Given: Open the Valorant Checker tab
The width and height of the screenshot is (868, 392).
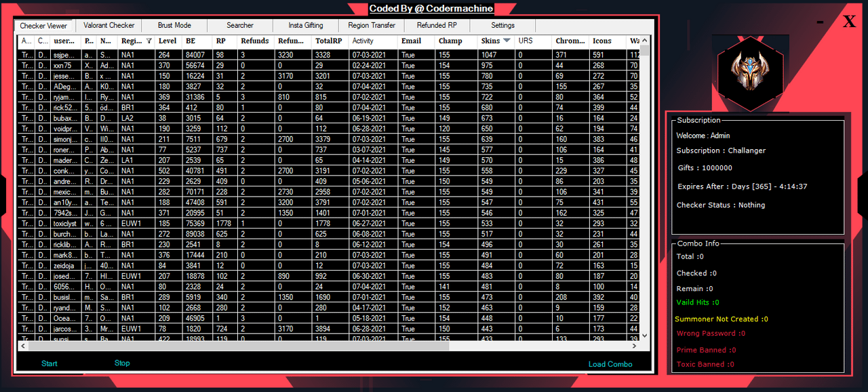Looking at the screenshot, I should pos(109,25).
